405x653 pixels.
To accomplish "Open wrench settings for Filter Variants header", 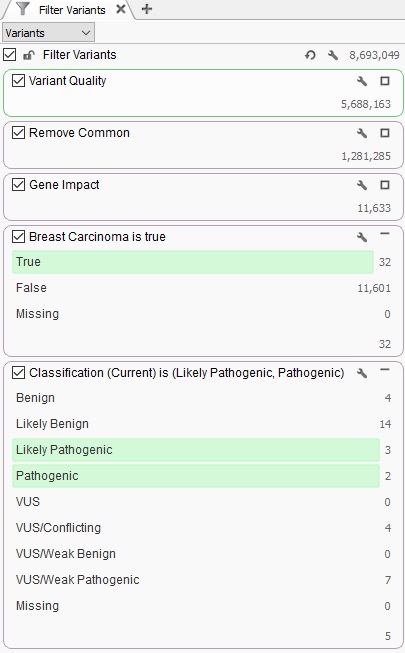I will click(x=332, y=55).
